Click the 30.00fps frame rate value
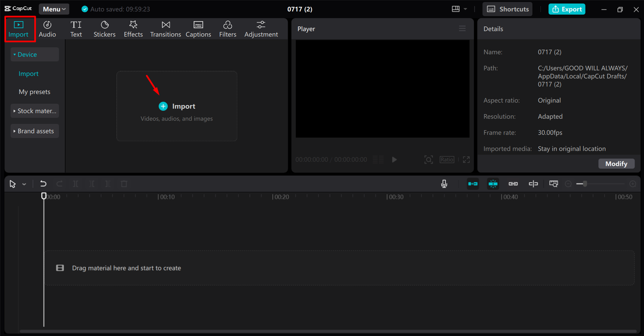 550,132
